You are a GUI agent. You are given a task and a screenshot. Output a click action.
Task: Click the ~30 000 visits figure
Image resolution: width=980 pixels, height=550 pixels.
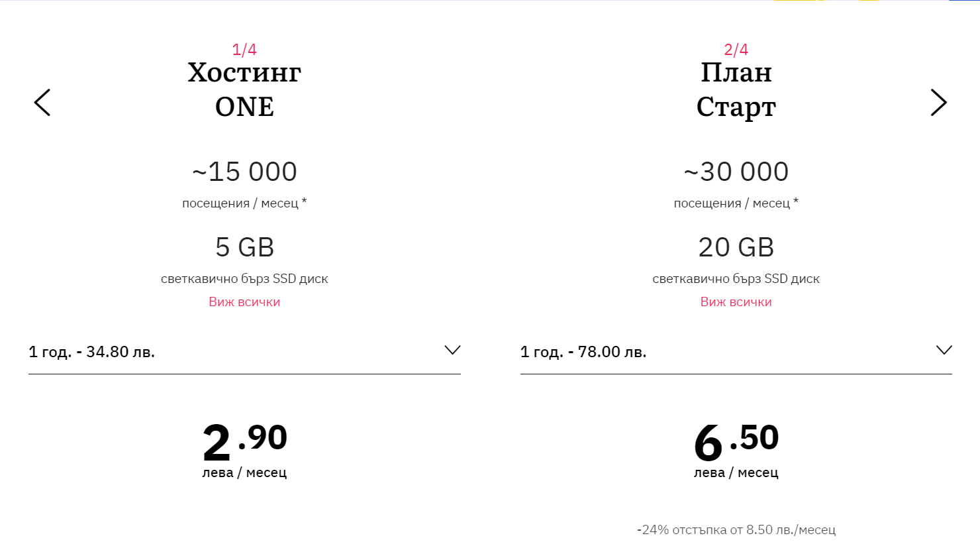click(736, 172)
